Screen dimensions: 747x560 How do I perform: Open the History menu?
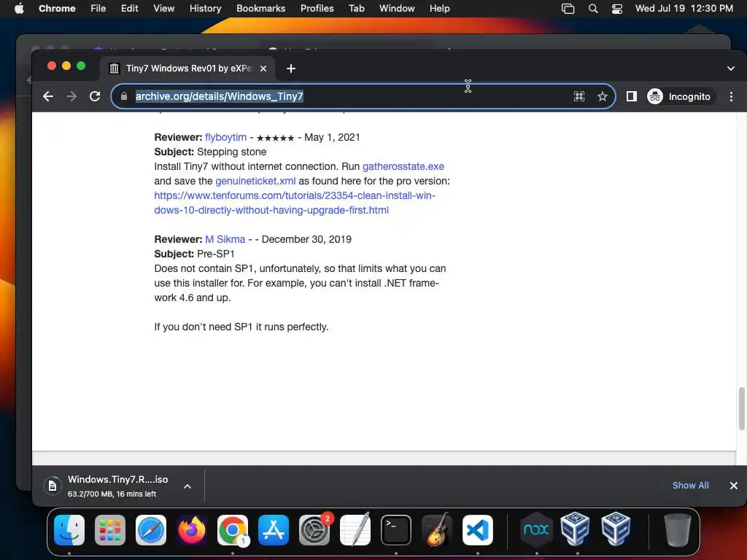205,9
